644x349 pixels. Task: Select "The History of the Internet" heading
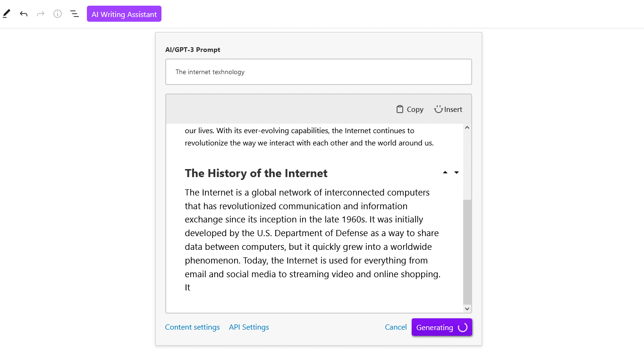(256, 173)
